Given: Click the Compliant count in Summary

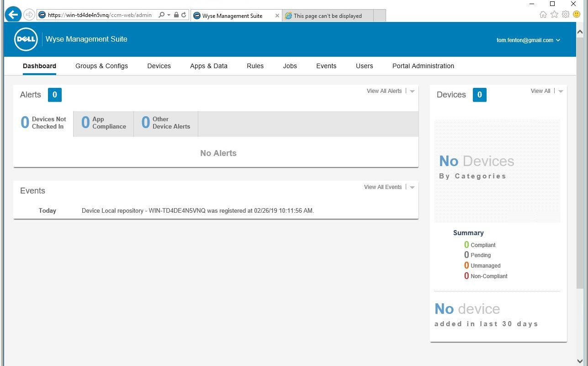Looking at the screenshot, I should coord(466,245).
